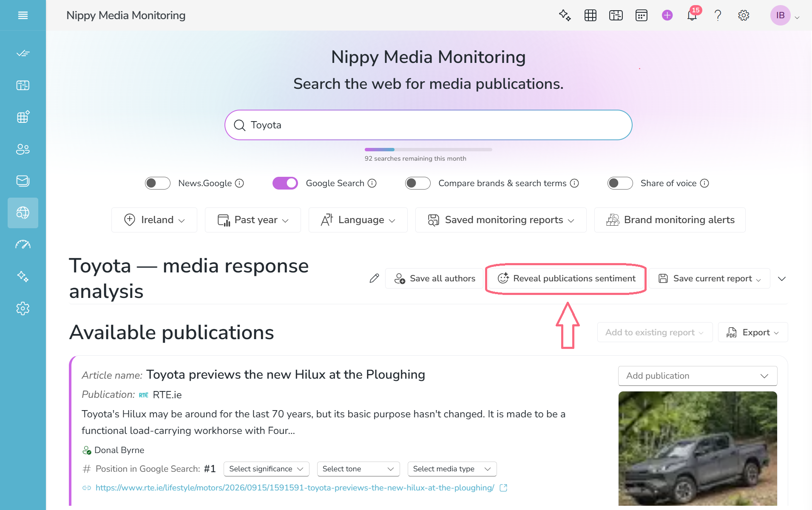Disable the Google Search switch
This screenshot has width=812, height=510.
[x=285, y=183]
